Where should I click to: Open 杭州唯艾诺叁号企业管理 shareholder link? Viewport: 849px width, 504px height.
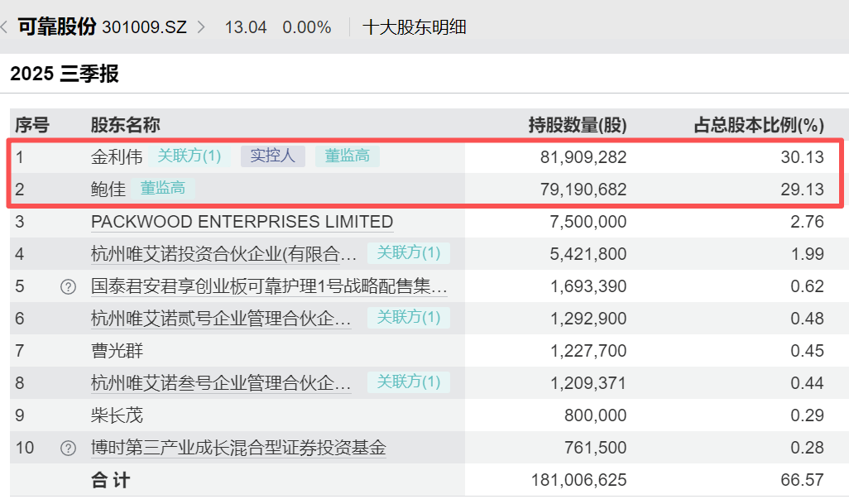coord(221,382)
